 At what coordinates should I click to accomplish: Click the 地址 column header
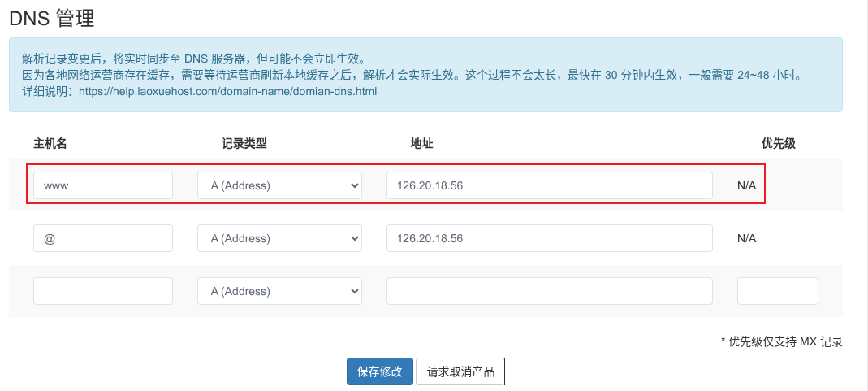pyautogui.click(x=421, y=143)
